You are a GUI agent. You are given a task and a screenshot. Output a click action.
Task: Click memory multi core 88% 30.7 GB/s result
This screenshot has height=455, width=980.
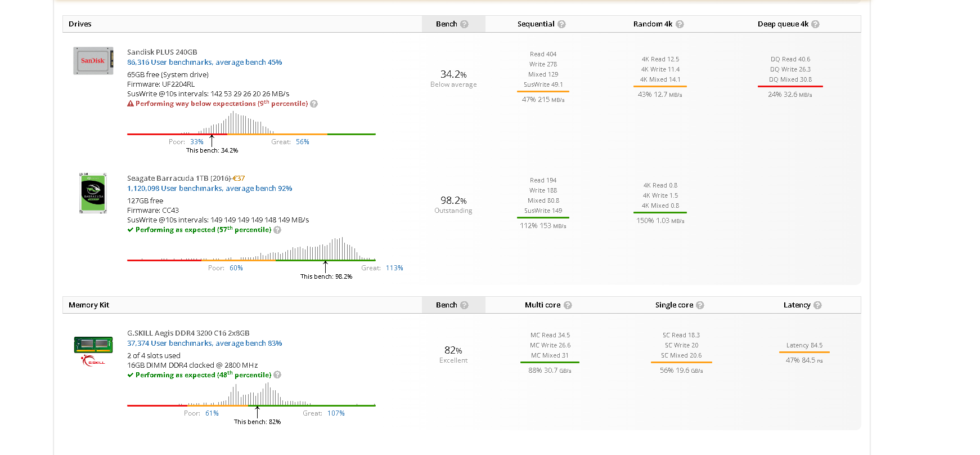coord(550,371)
